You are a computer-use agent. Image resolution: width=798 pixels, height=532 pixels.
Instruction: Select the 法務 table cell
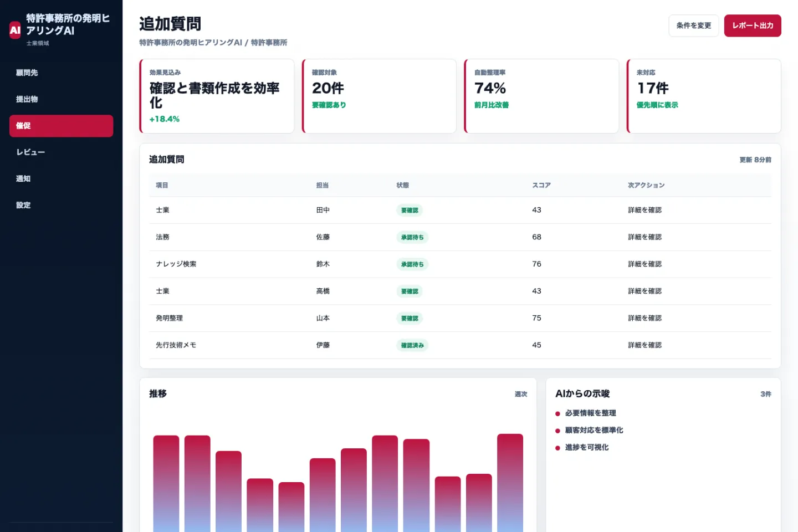[162, 237]
